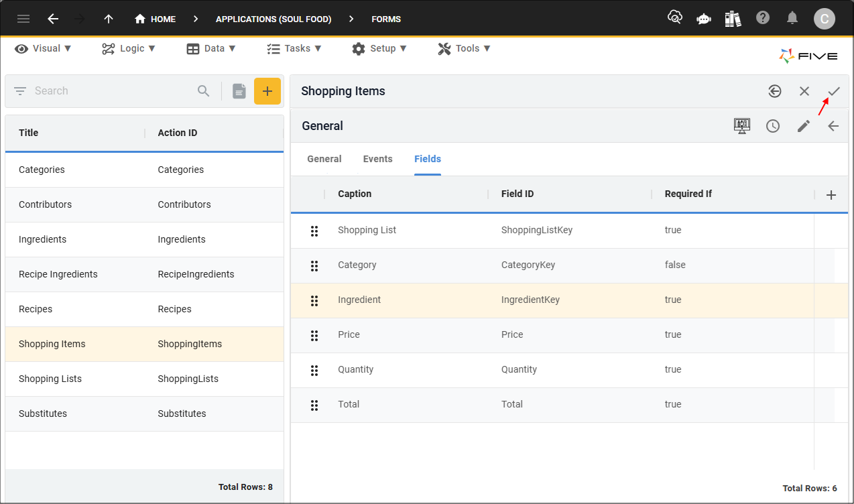The width and height of the screenshot is (854, 504).
Task: Open the notifications bell
Action: [792, 18]
